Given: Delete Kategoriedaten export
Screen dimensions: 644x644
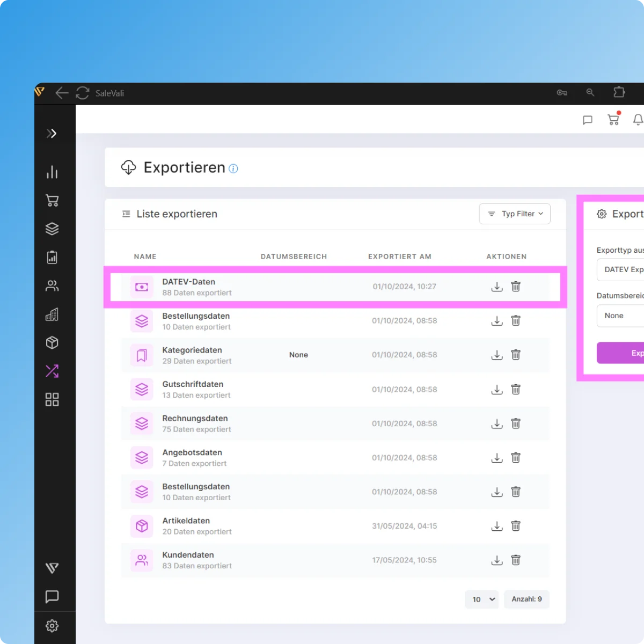Looking at the screenshot, I should [516, 355].
